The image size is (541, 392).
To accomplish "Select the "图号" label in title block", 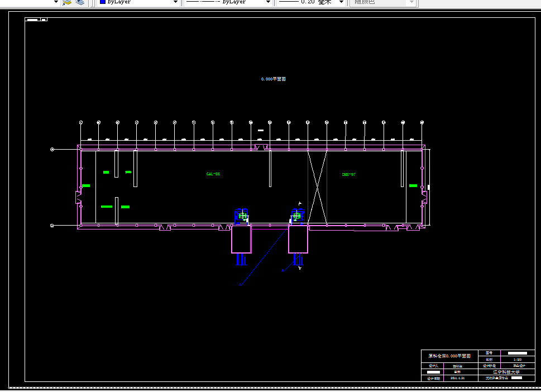I will (489, 353).
